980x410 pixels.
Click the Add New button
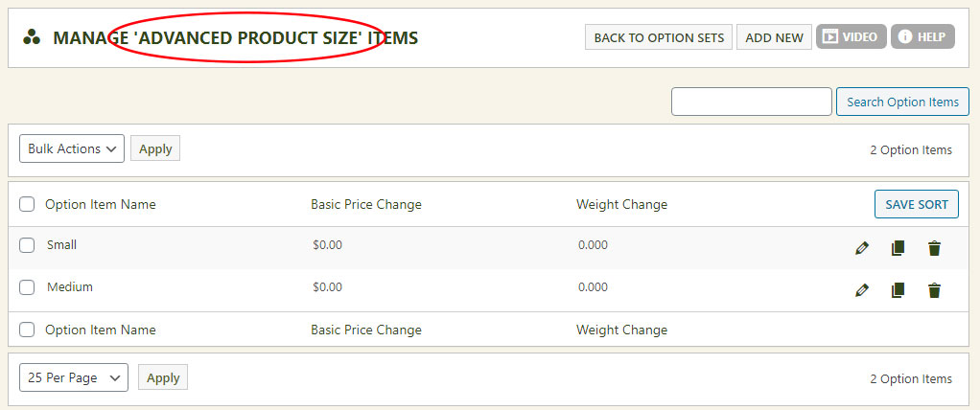(x=775, y=37)
